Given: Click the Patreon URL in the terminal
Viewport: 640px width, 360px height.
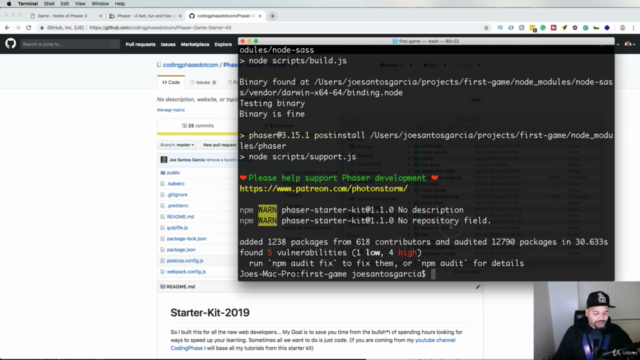Looking at the screenshot, I should pyautogui.click(x=324, y=189).
